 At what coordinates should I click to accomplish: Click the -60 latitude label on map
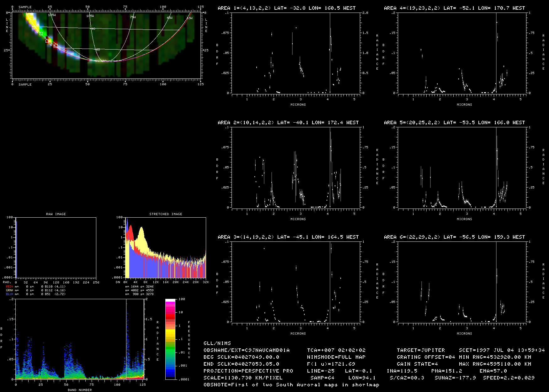[97, 50]
